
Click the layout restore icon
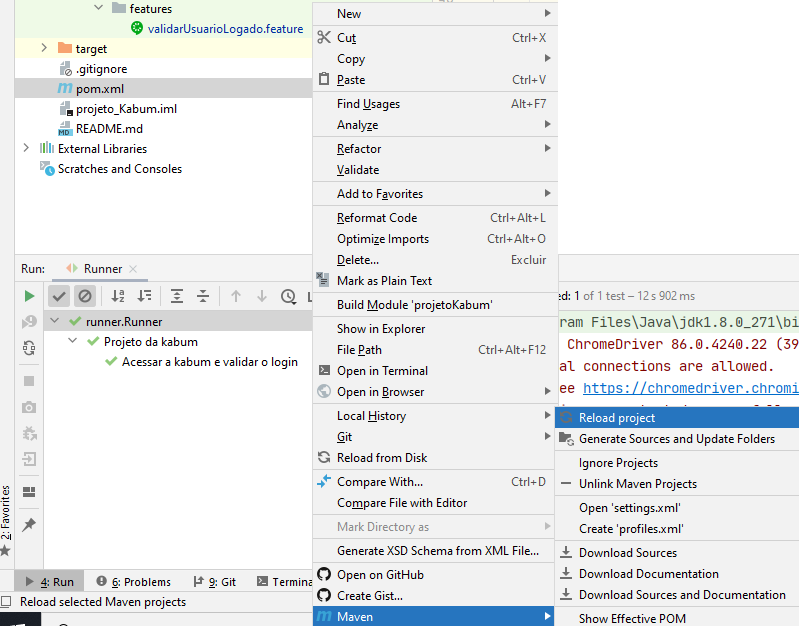click(29, 492)
